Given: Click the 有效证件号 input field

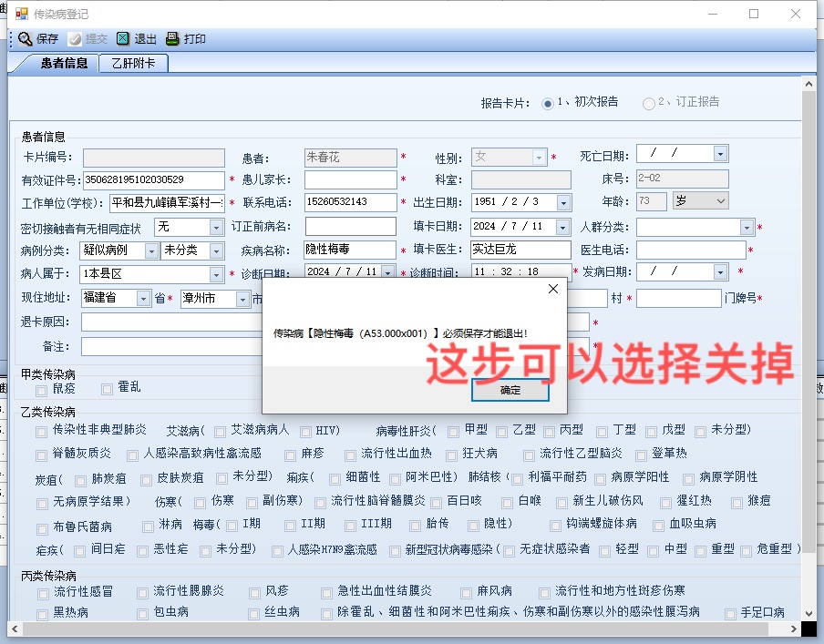Looking at the screenshot, I should (154, 180).
